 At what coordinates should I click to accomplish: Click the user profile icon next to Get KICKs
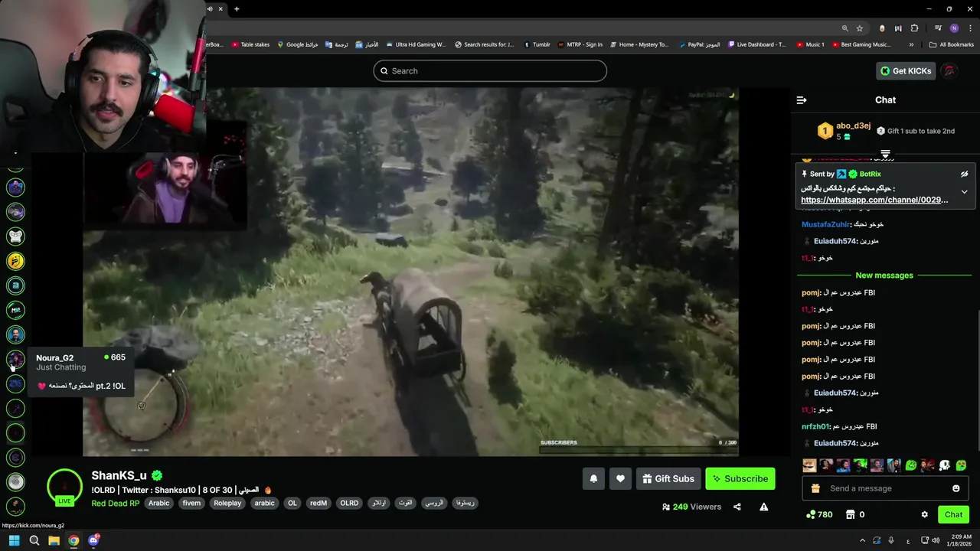pyautogui.click(x=949, y=71)
